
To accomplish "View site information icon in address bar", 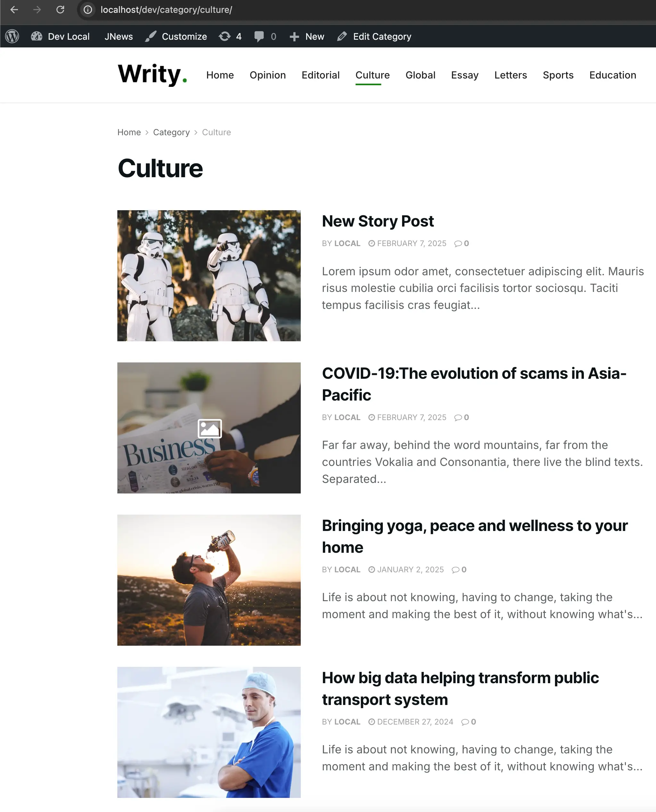I will (x=88, y=9).
